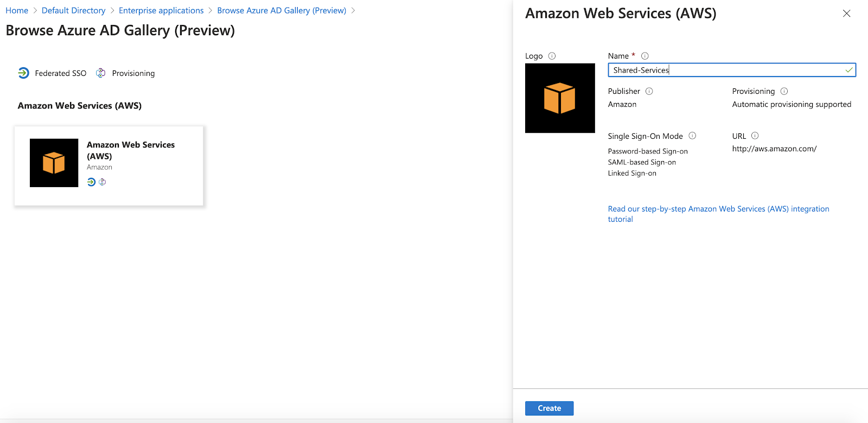Click the Federated SSO badge on AWS card
The width and height of the screenshot is (868, 423).
click(x=91, y=182)
